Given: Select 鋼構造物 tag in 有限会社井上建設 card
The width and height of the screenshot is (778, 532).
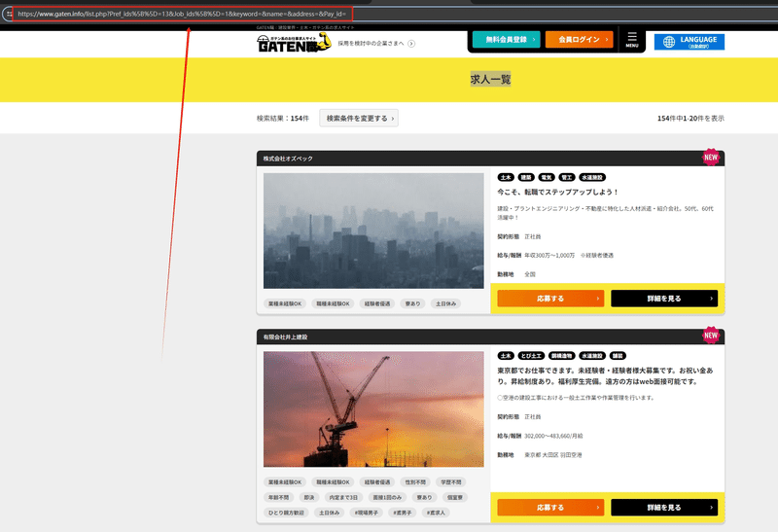Looking at the screenshot, I should 562,356.
